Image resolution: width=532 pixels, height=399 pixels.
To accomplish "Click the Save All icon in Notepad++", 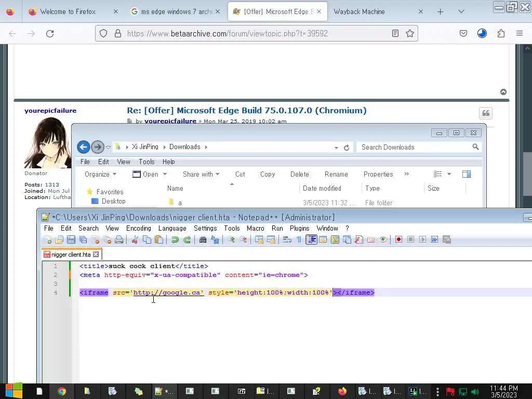I will coord(83,240).
